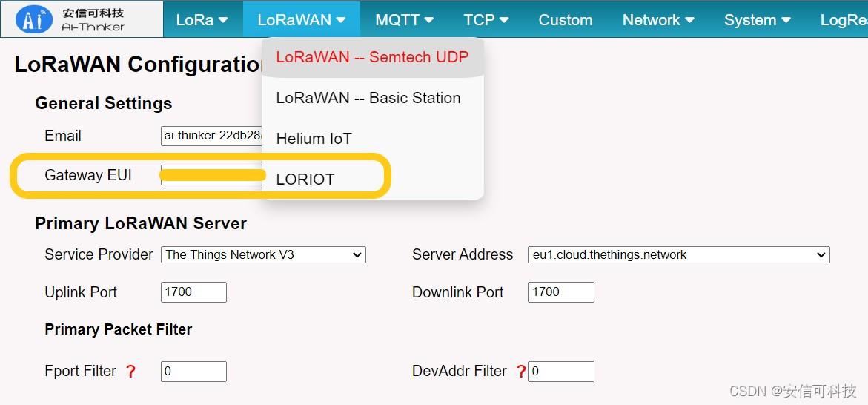The image size is (868, 405).
Task: Click the Server Address label
Action: 463,255
